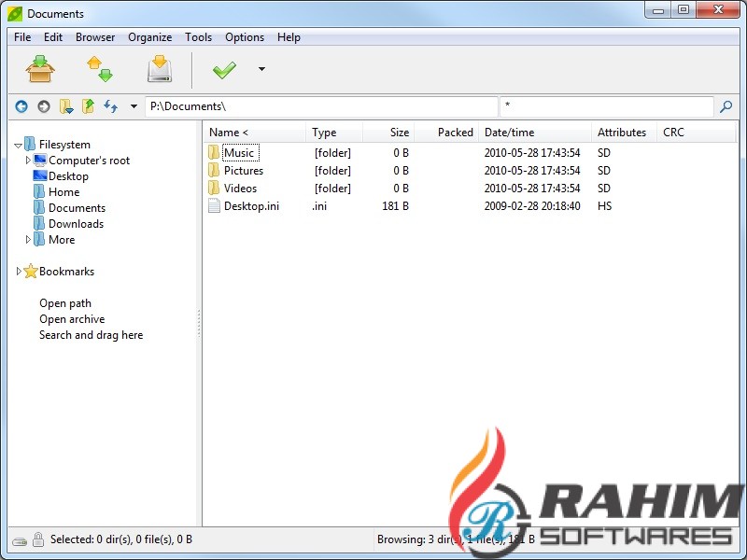Expand the Computer's root tree node

click(x=28, y=161)
